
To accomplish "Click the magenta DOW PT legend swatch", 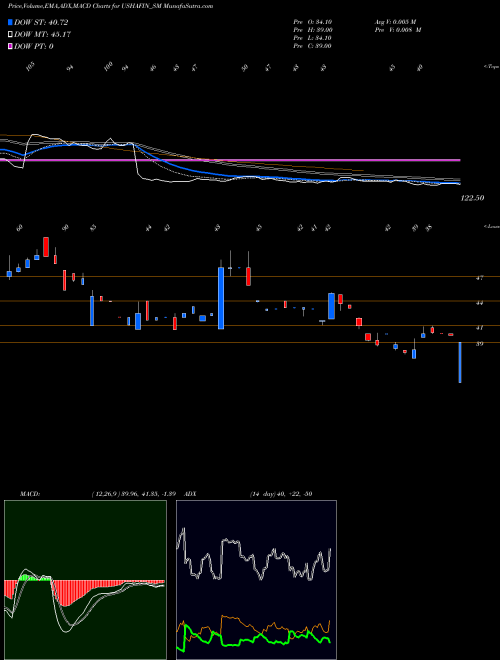I will click(10, 47).
